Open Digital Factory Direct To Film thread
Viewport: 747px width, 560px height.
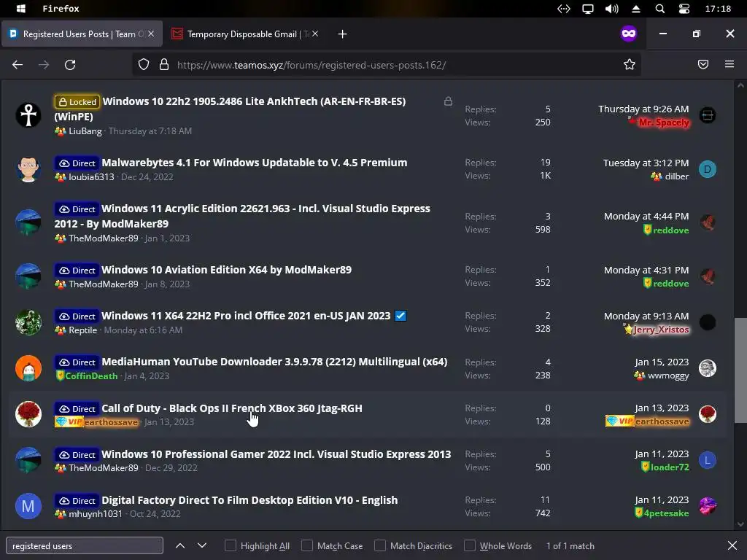pos(249,500)
